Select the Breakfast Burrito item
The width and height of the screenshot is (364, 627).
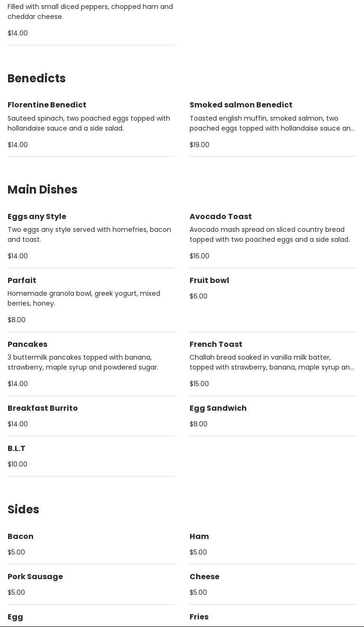tap(43, 408)
